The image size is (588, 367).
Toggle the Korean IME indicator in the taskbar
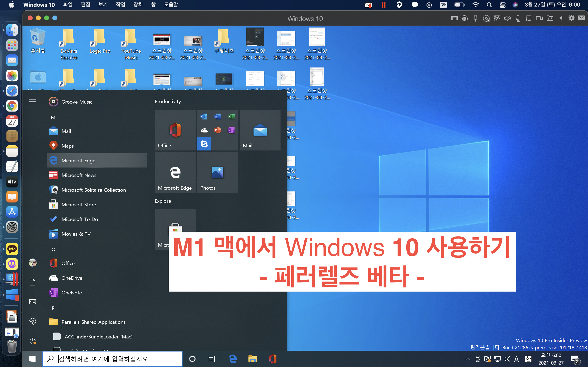[528, 359]
